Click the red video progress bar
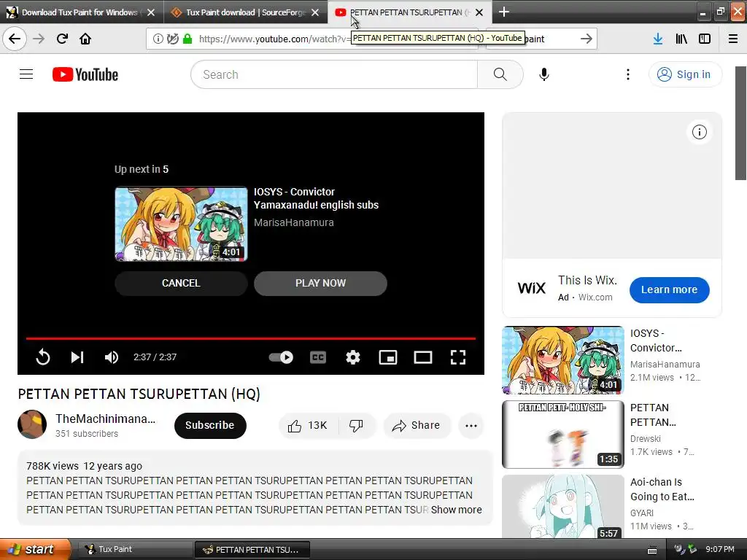The image size is (747, 560). [x=251, y=338]
